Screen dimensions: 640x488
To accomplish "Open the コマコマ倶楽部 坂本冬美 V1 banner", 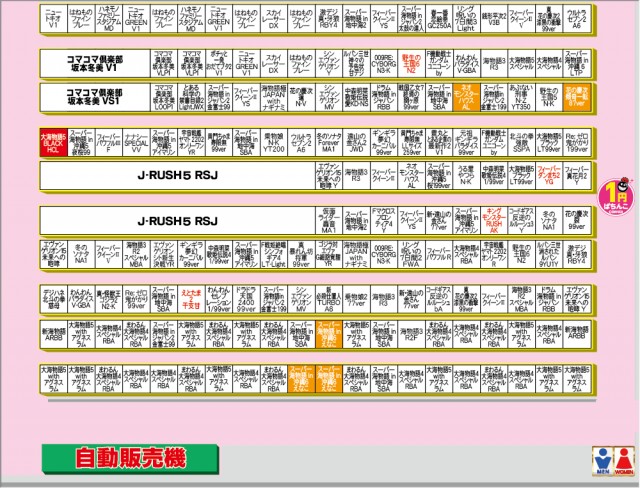I will [95, 63].
